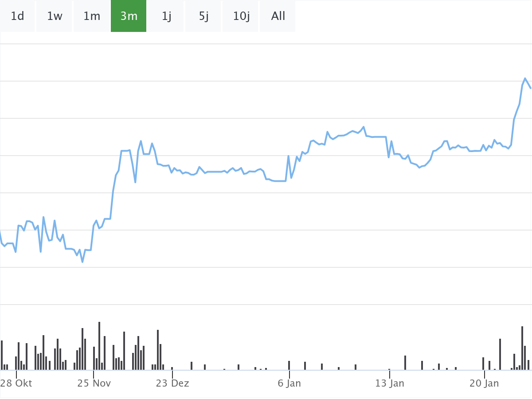Image resolution: width=532 pixels, height=399 pixels.
Task: Click the tallest volume bar in the chart
Action: [99, 346]
